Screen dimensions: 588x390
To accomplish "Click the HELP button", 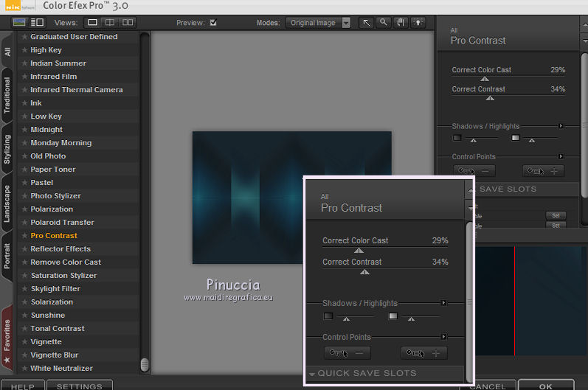I will pos(22,386).
